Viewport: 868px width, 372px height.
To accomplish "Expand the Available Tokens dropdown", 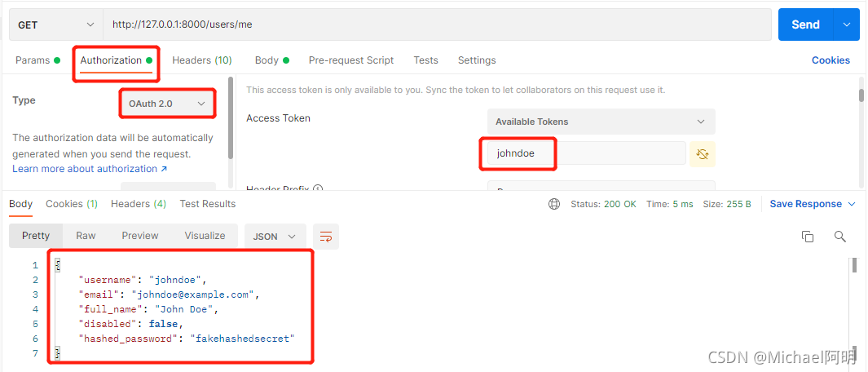I will pyautogui.click(x=601, y=122).
